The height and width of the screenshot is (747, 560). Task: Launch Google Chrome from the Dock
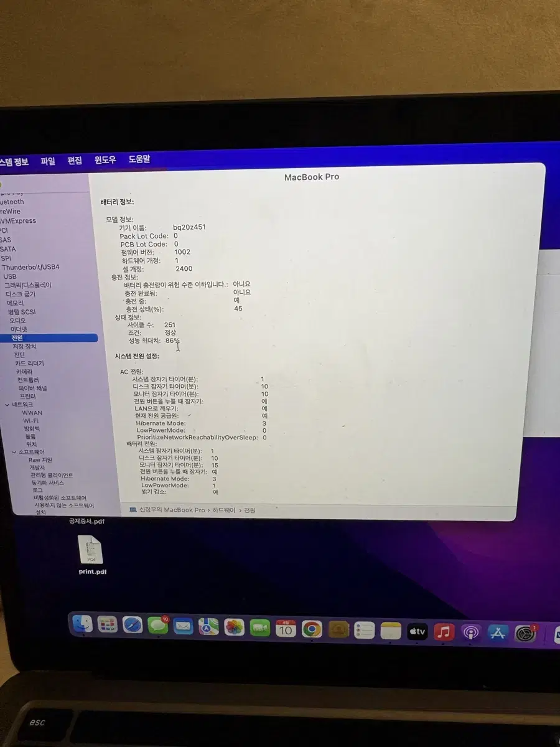pos(312,629)
